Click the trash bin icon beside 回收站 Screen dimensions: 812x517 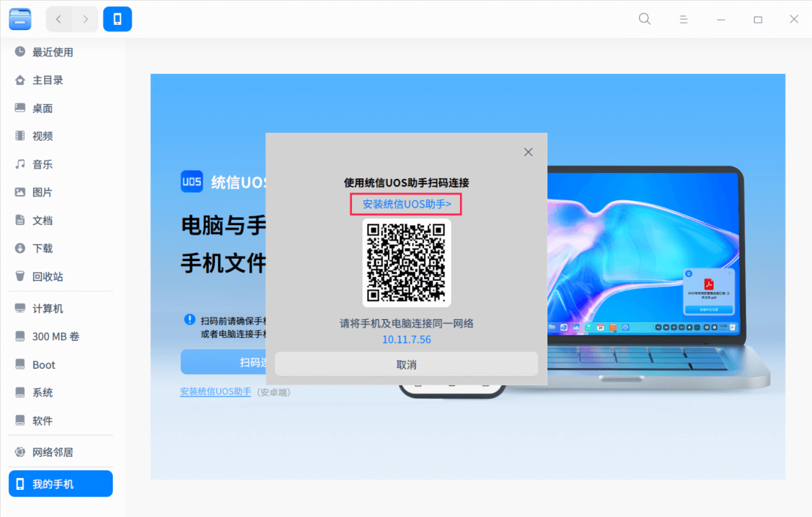20,276
